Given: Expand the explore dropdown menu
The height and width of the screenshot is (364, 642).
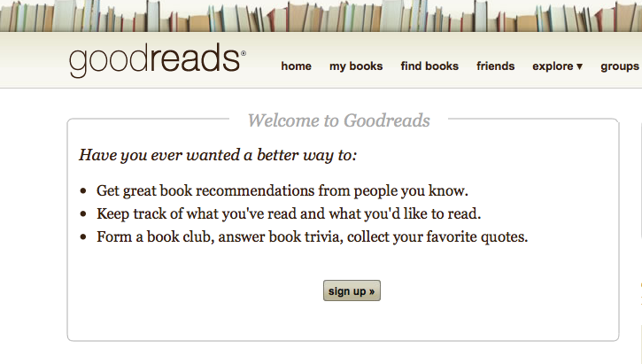Looking at the screenshot, I should pyautogui.click(x=557, y=66).
